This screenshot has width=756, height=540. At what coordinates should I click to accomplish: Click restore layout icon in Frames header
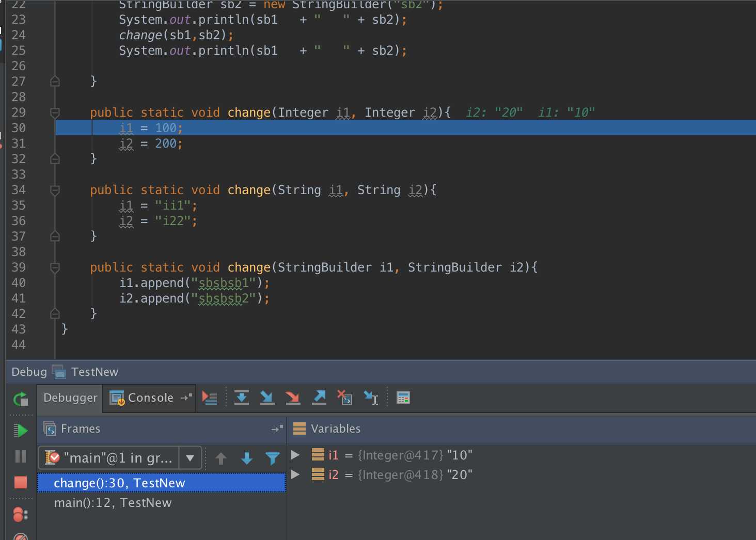click(x=277, y=428)
